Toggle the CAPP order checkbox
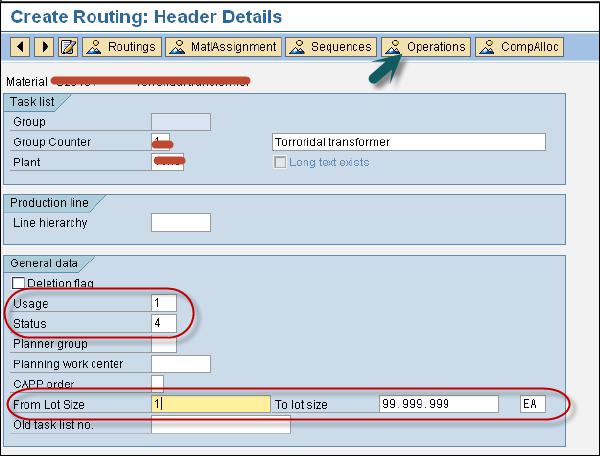600x456 pixels. 157,383
